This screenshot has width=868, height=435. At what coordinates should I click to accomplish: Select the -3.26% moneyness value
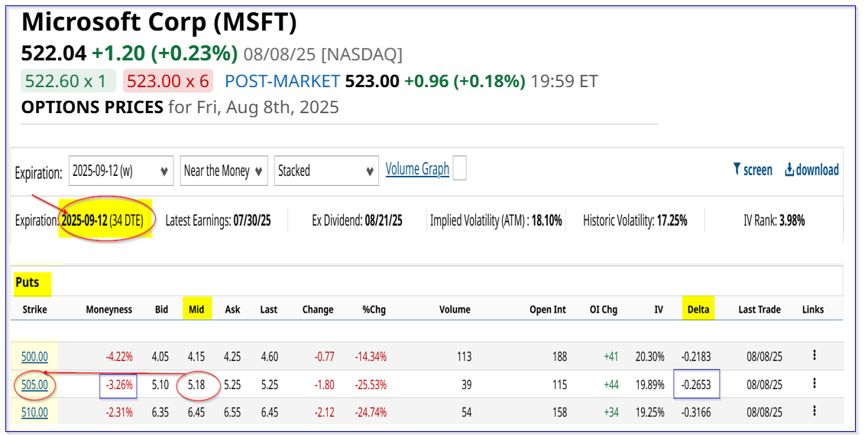pos(119,384)
